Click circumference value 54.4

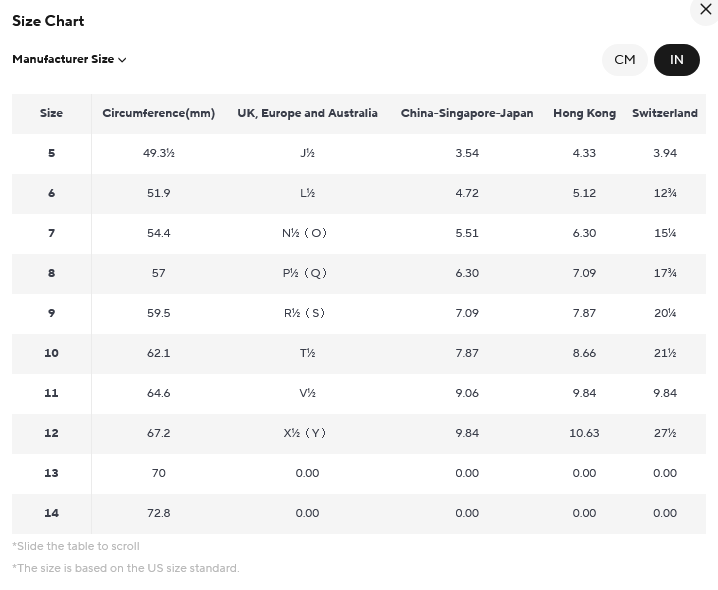pyautogui.click(x=158, y=233)
